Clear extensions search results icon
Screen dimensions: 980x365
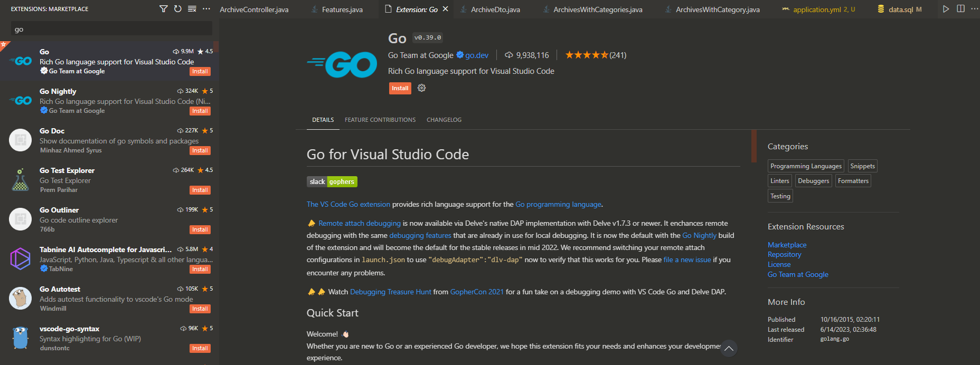192,9
